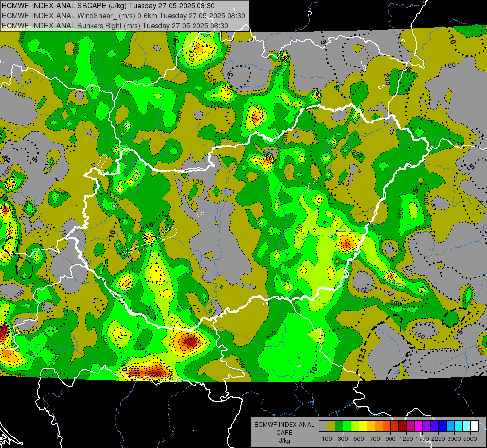Screen dimensions: 487x448
Task: Click the legend value 700
Action: 375,439
